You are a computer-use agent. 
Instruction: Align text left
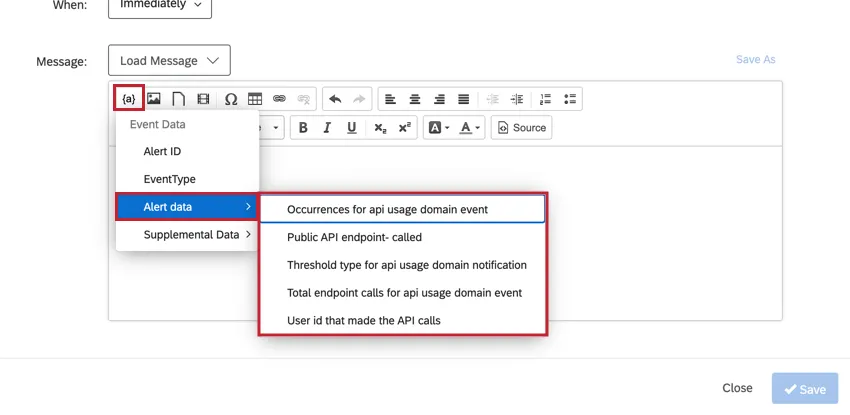tap(390, 99)
